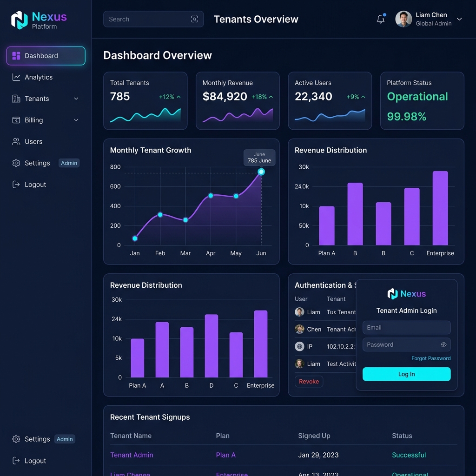Click the globe IP icon in authentication list
This screenshot has height=476, width=476.
coord(299,346)
